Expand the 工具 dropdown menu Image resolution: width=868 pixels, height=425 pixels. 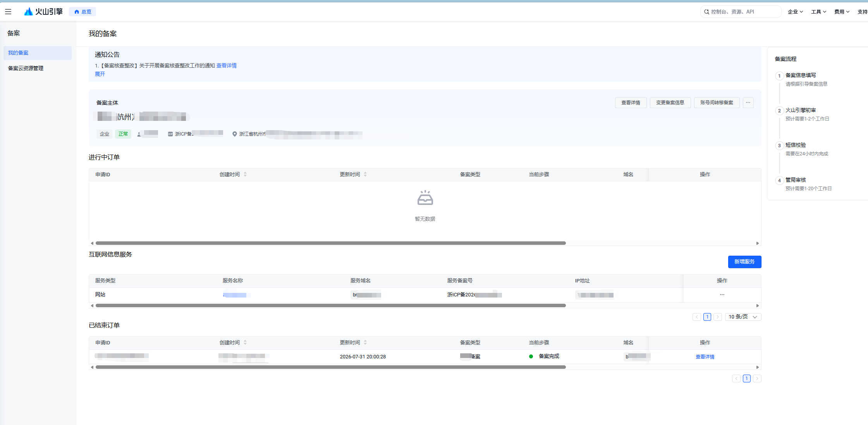pyautogui.click(x=818, y=12)
